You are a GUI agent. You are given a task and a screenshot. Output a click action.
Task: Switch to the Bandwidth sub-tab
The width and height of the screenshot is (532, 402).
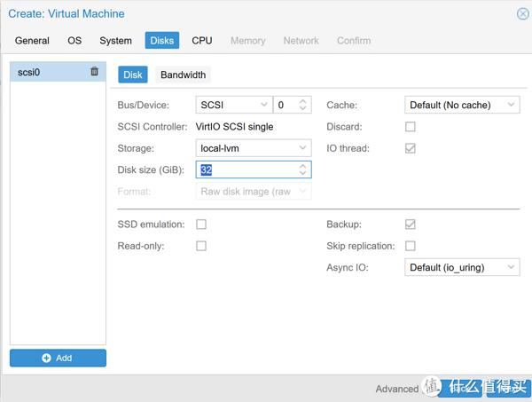183,75
